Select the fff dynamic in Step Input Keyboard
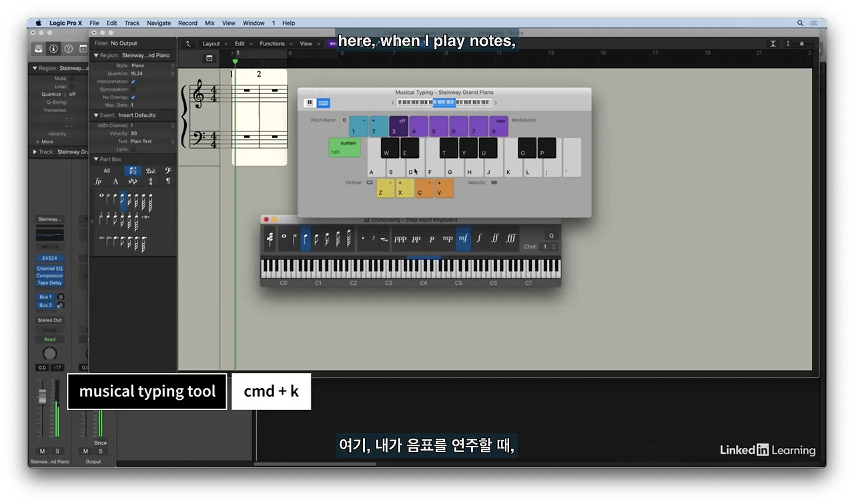Image resolution: width=854 pixels, height=504 pixels. [511, 238]
